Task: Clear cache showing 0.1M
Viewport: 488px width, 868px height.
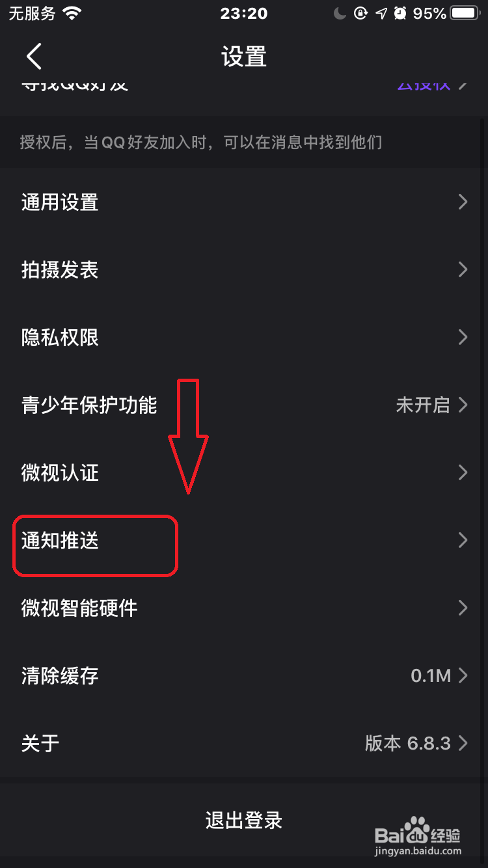Action: 244,675
